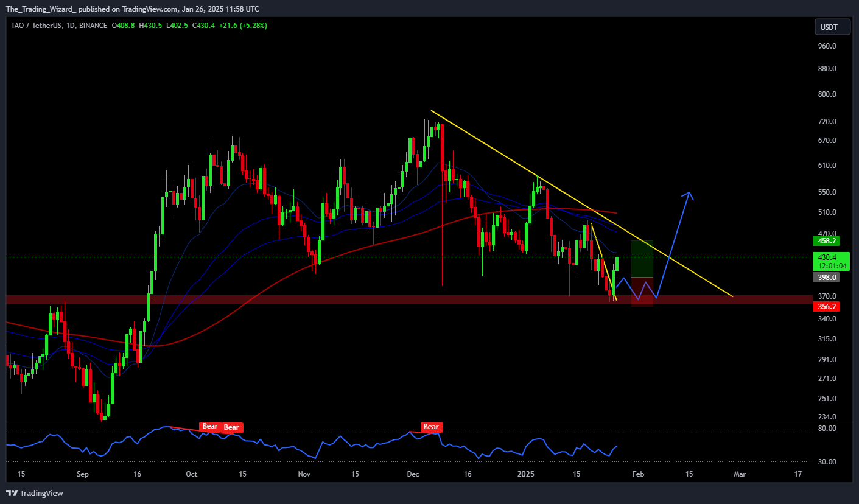Click the Mar date on time axis
859x504 pixels.
[739, 474]
